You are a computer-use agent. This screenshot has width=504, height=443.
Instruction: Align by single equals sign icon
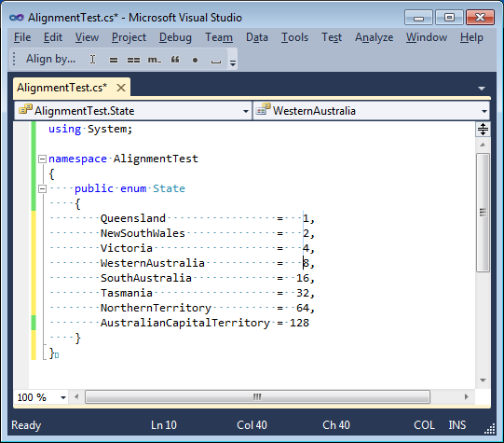(113, 60)
